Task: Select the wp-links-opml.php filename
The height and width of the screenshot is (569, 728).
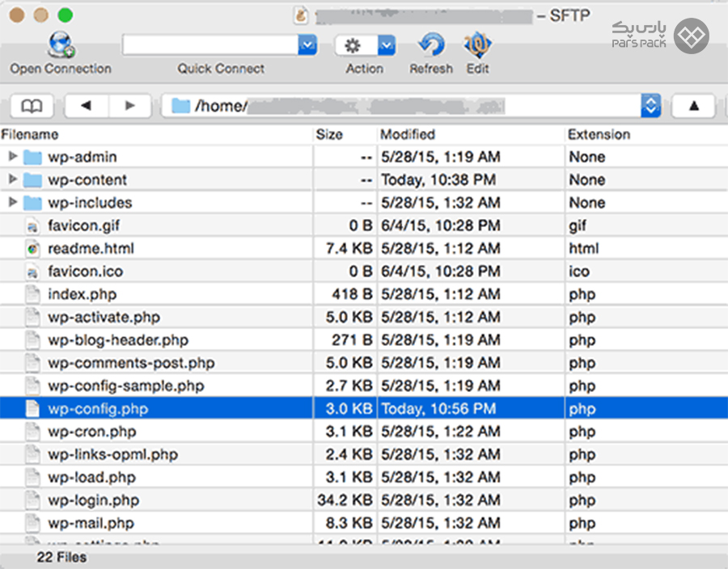Action: (x=112, y=454)
